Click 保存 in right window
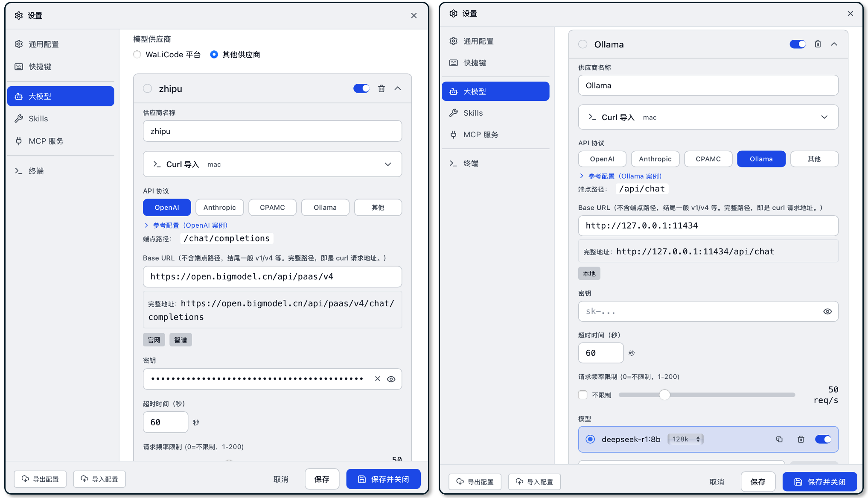 coord(758,482)
